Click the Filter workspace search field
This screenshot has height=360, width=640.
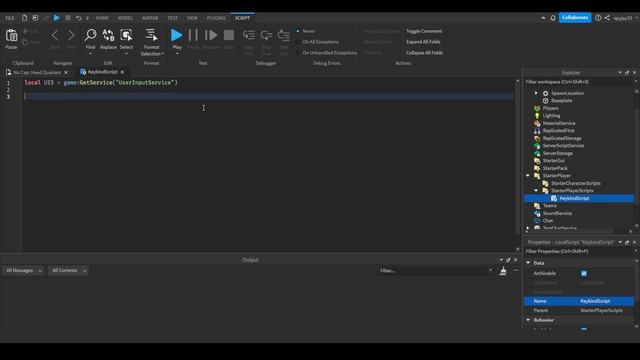coord(579,82)
